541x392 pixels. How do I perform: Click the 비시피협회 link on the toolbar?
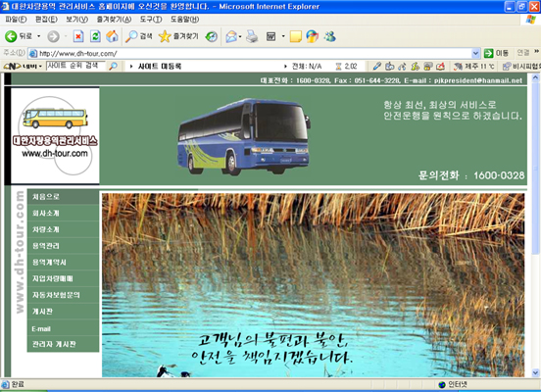521,66
